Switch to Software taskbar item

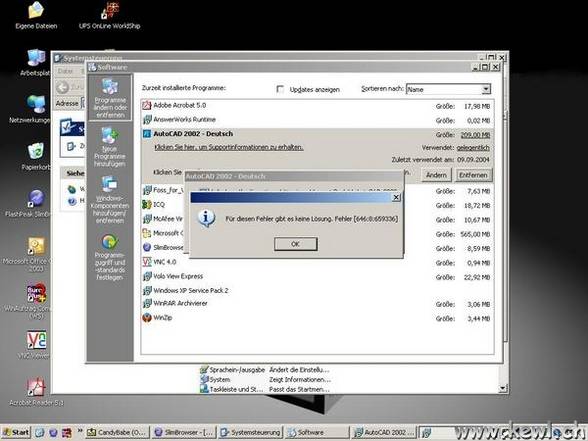316,432
